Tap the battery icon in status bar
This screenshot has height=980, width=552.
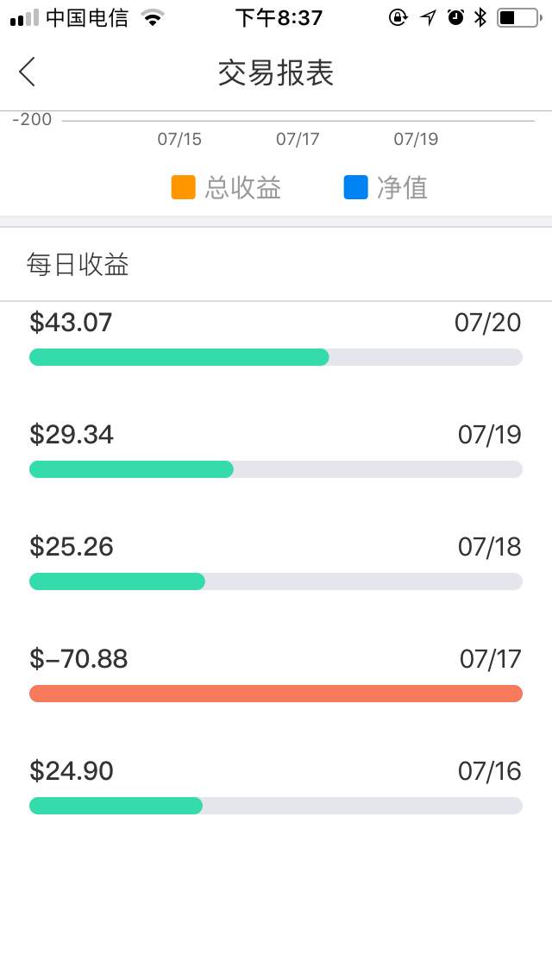pyautogui.click(x=517, y=17)
